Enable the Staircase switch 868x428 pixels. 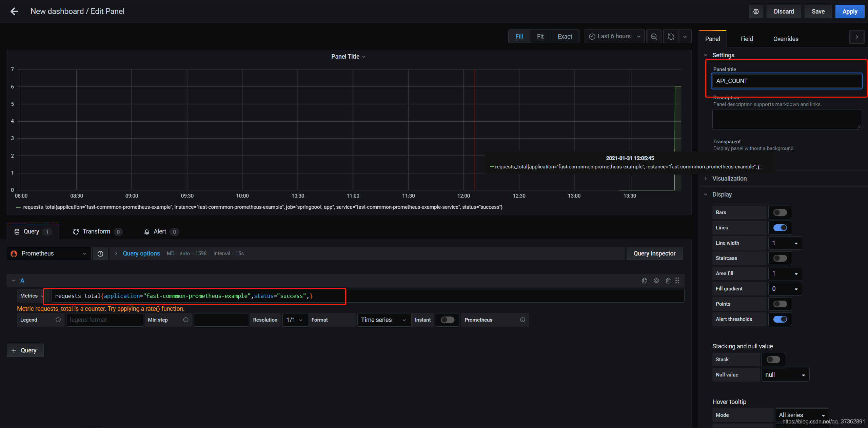[780, 258]
